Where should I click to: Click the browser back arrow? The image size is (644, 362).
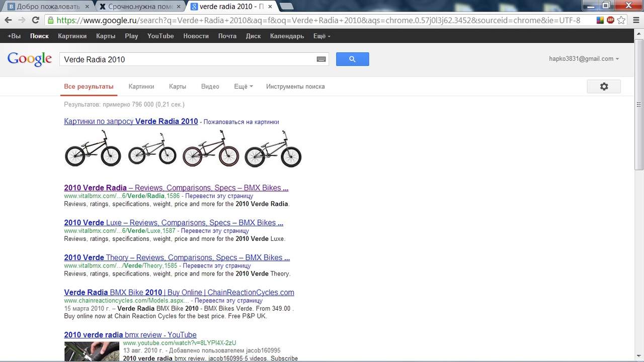[x=8, y=20]
